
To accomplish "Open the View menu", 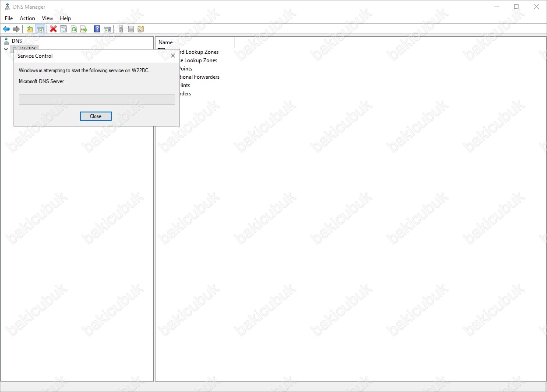I will [47, 18].
